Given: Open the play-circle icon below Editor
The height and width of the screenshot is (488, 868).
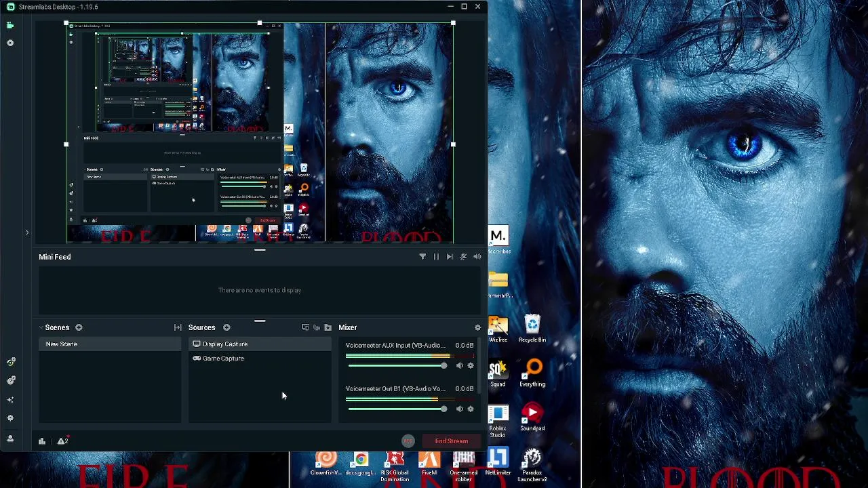Looking at the screenshot, I should point(9,43).
